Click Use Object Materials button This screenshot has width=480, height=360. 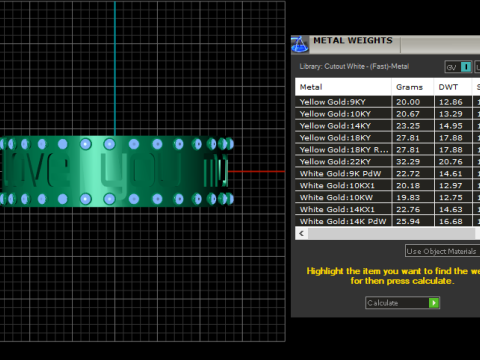coord(442,251)
